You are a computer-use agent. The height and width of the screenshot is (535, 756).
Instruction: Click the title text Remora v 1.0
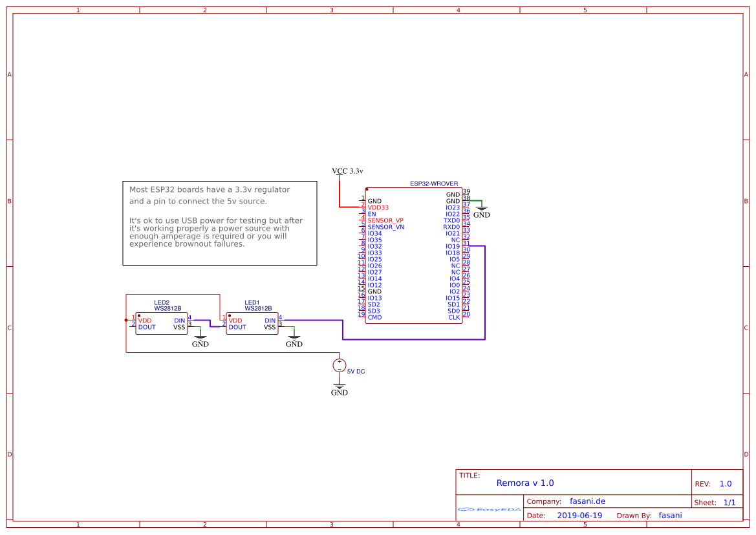(524, 483)
